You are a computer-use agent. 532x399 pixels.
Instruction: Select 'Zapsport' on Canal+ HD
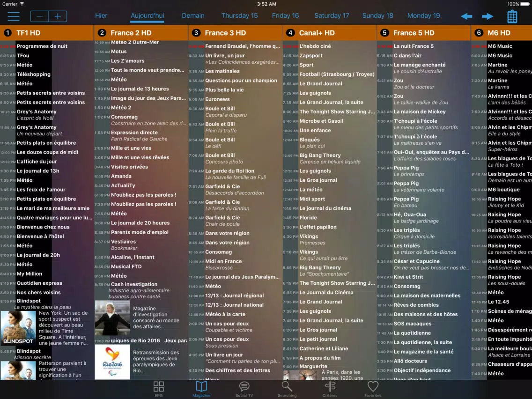pos(311,56)
